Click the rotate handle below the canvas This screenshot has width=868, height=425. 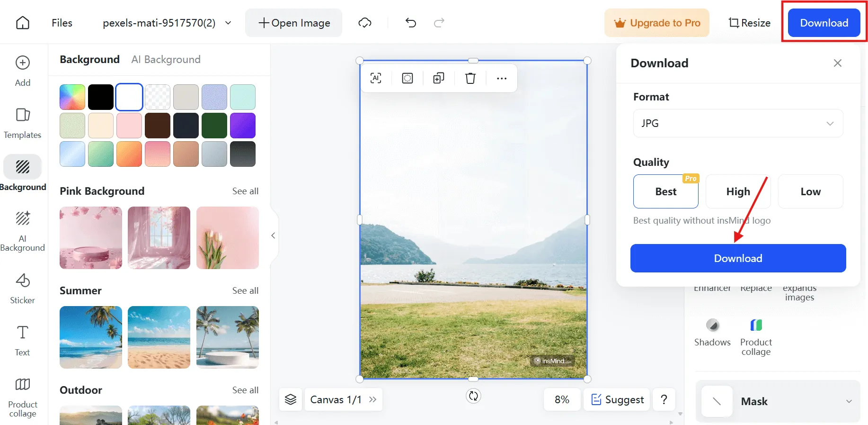coord(473,396)
